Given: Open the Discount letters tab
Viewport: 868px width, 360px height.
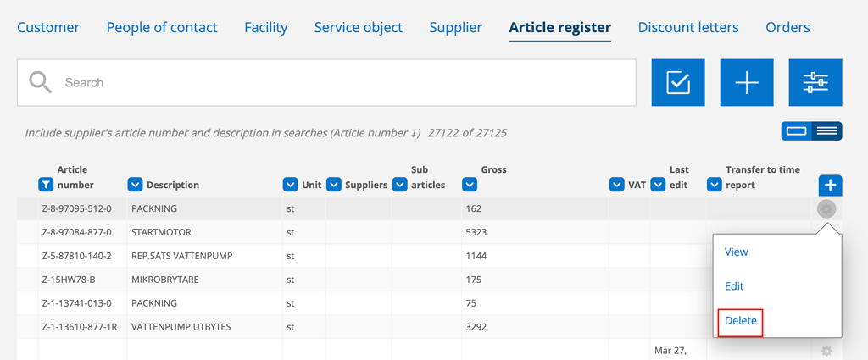Looking at the screenshot, I should 688,27.
